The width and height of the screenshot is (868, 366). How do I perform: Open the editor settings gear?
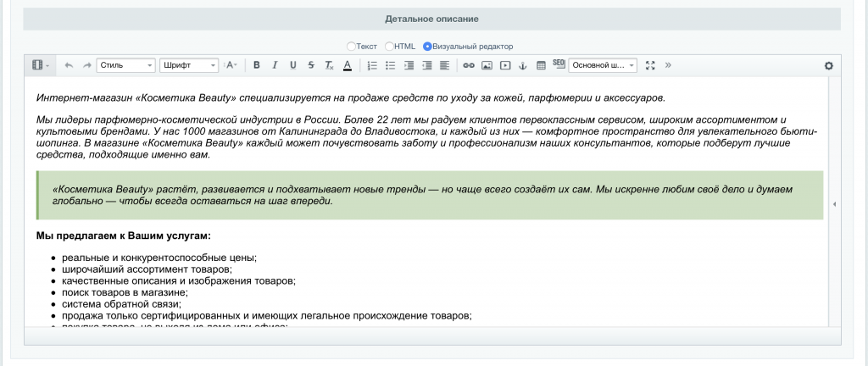(829, 65)
